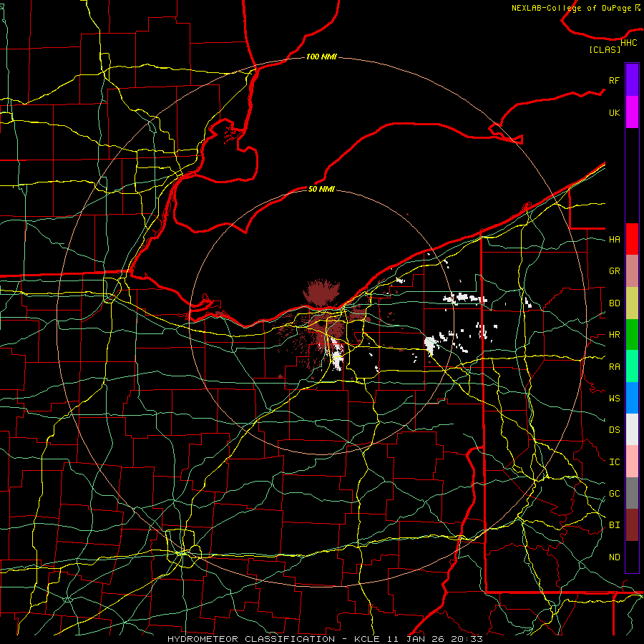644x644 pixels.
Task: Click the BI legend label
Action: tap(615, 525)
